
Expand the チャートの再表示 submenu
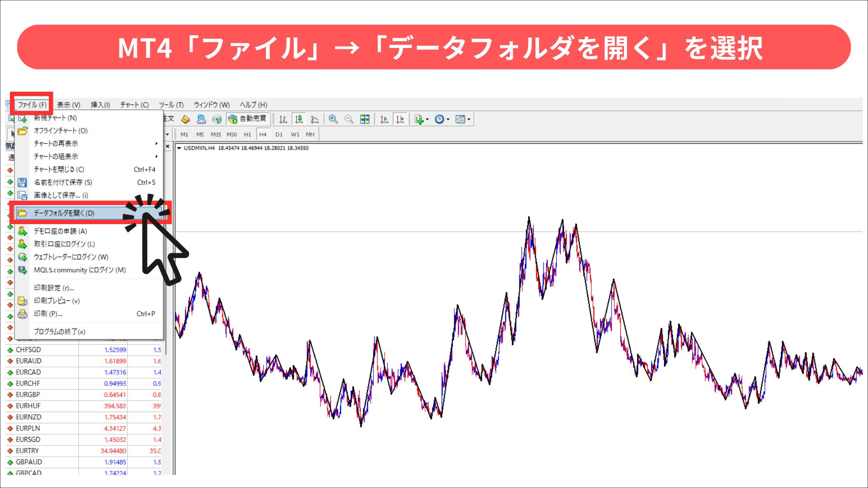89,144
